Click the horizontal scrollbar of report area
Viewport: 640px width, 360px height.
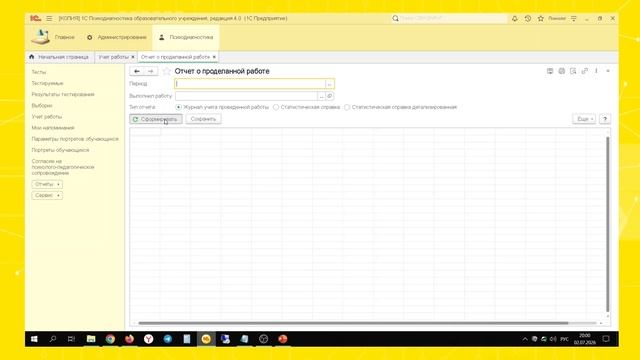point(353,323)
